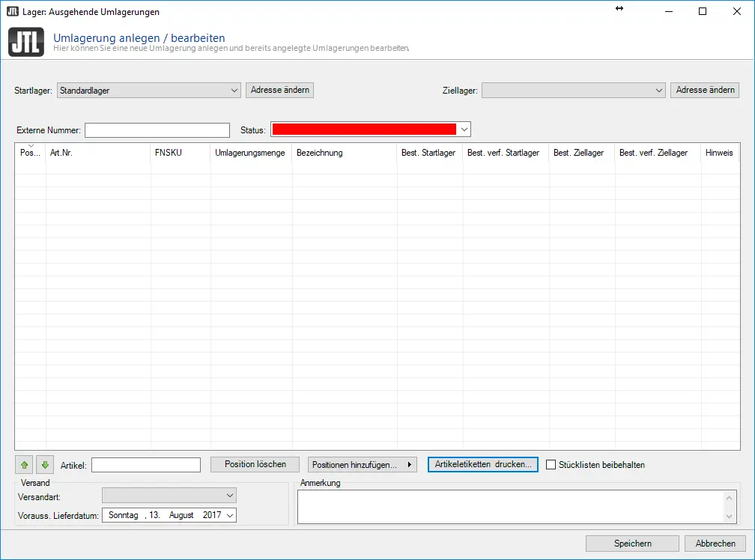Click the small JTL icon in title bar
This screenshot has height=560, width=755.
click(x=13, y=11)
